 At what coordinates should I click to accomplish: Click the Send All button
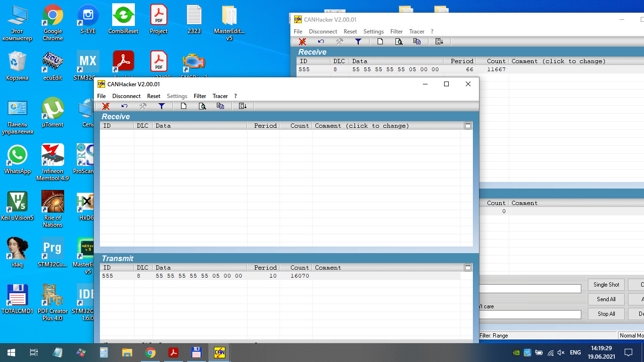click(x=606, y=299)
